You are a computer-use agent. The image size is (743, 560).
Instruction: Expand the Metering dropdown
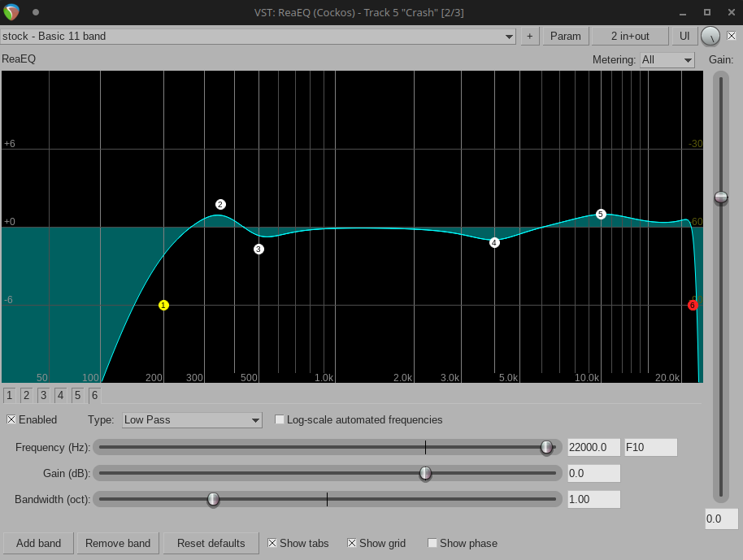667,60
